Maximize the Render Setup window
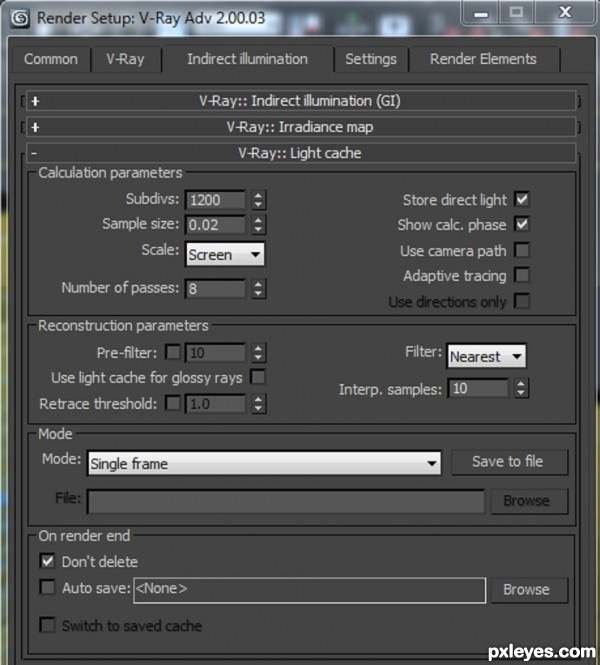The image size is (600, 665). coord(516,13)
